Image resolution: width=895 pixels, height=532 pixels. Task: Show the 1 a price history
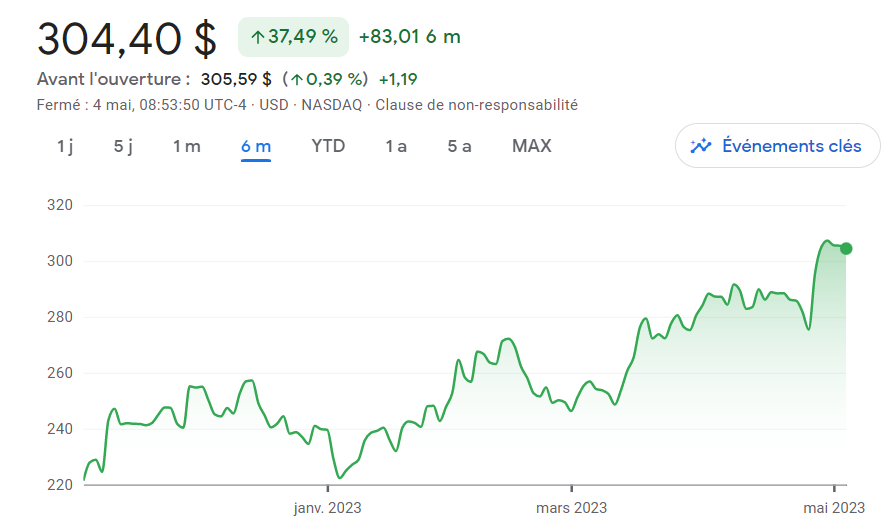coord(396,146)
